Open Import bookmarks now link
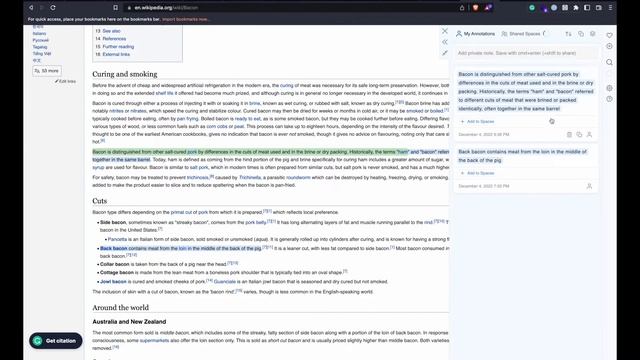Viewport: 640px width, 360px height. (186, 19)
